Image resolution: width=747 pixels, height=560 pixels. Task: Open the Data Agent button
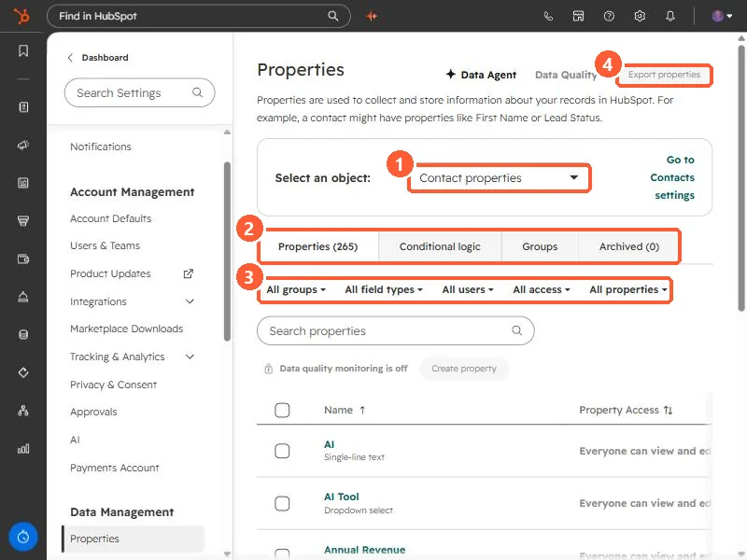pos(481,75)
